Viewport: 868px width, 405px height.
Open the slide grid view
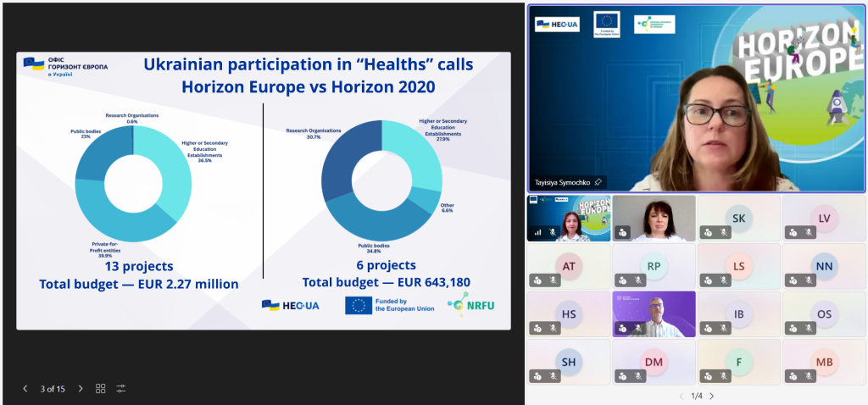pos(100,389)
